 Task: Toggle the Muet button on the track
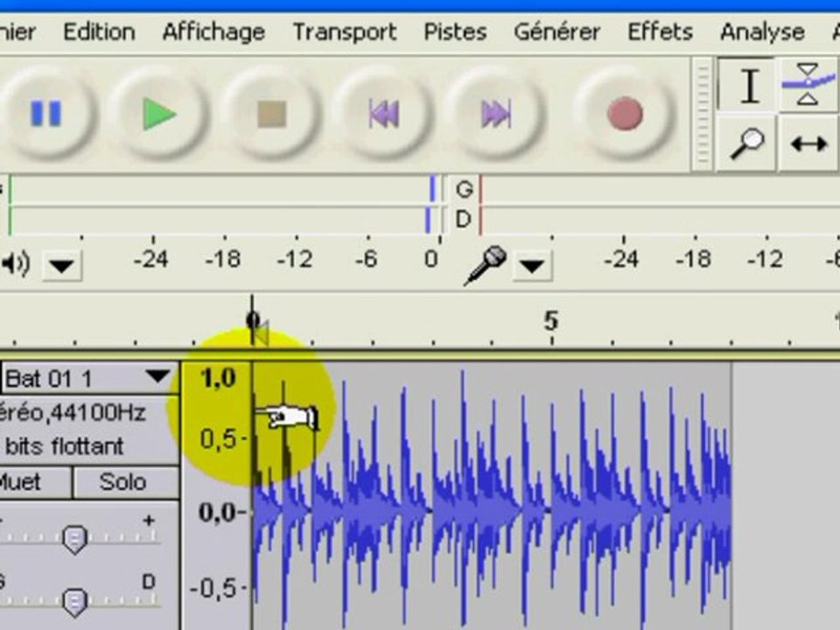tap(33, 482)
